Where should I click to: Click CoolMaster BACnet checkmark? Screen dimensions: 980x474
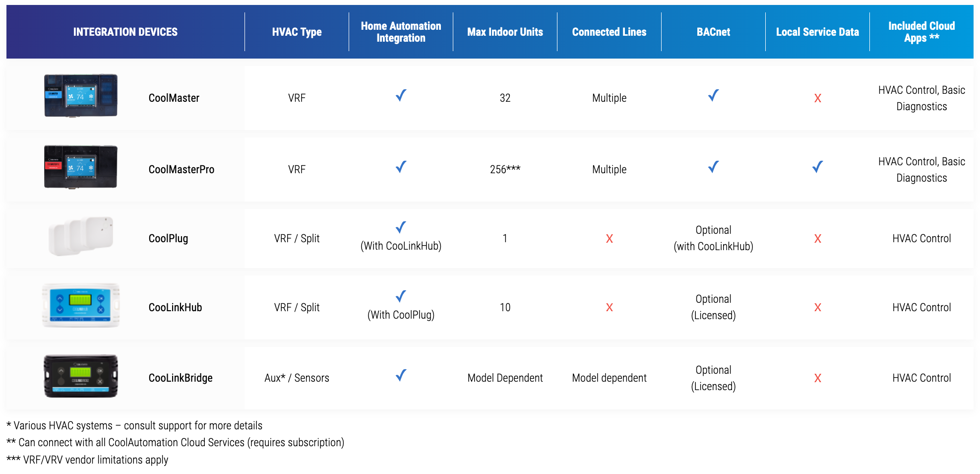[x=714, y=95]
